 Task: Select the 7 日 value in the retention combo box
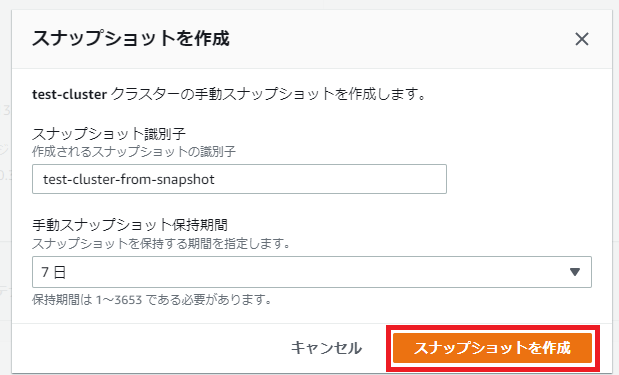(53, 272)
